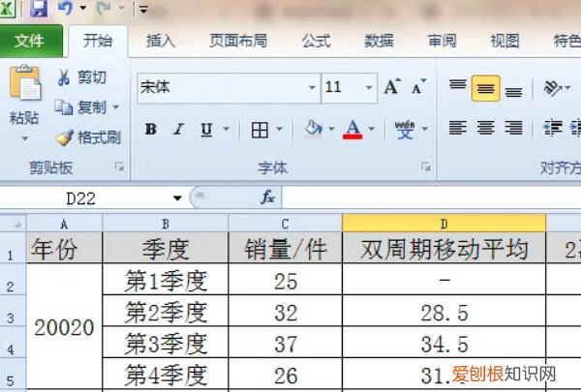Open the phonetic guide dropdown arrow

[425, 130]
